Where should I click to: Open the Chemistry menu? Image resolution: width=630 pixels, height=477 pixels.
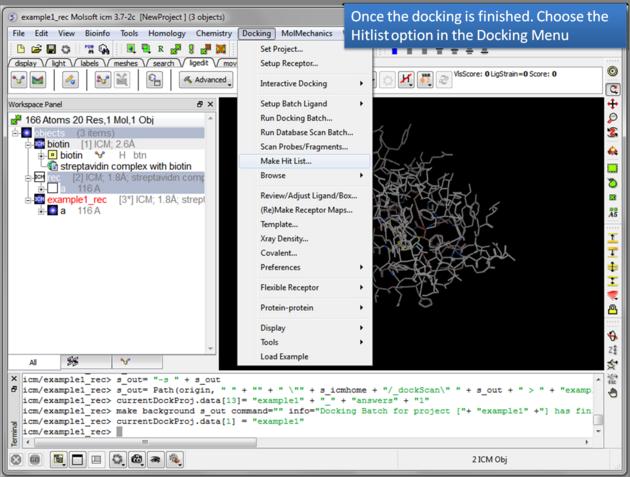coord(213,33)
